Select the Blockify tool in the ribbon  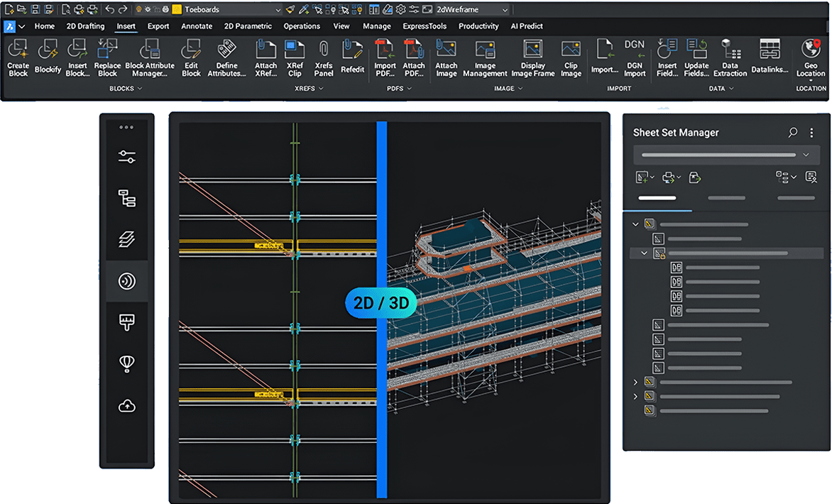(48, 57)
